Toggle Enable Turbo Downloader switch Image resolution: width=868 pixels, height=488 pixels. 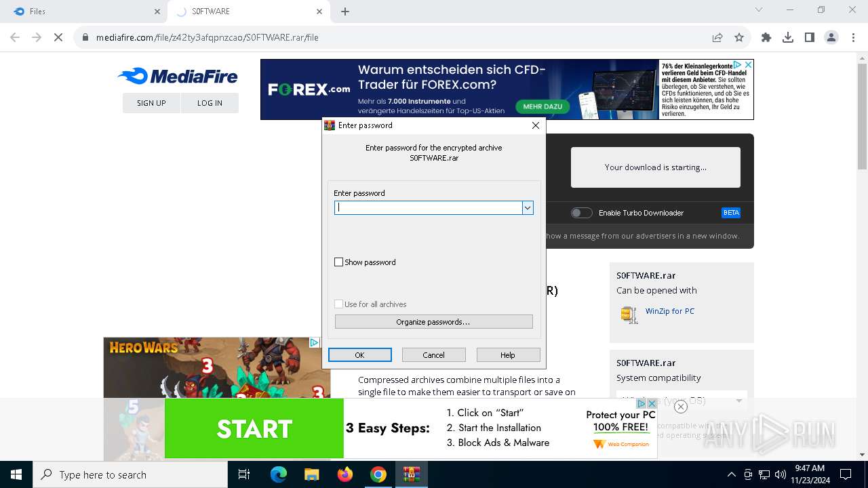(581, 213)
